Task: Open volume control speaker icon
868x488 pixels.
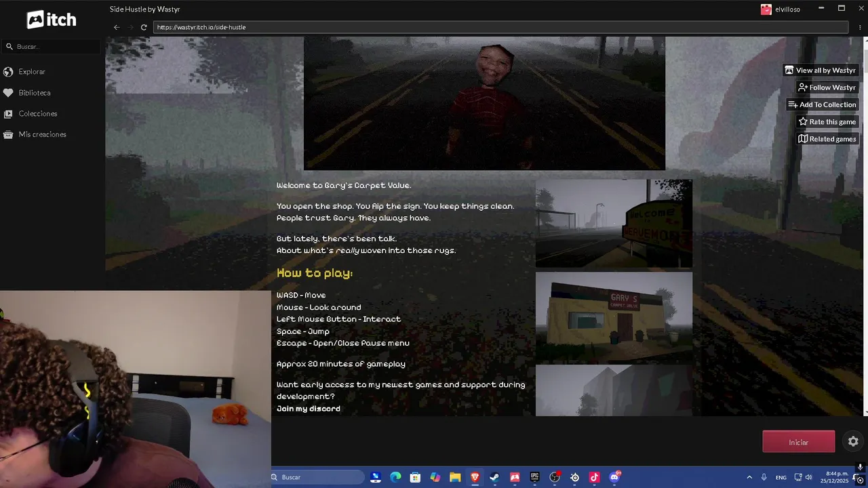Action: click(x=808, y=477)
